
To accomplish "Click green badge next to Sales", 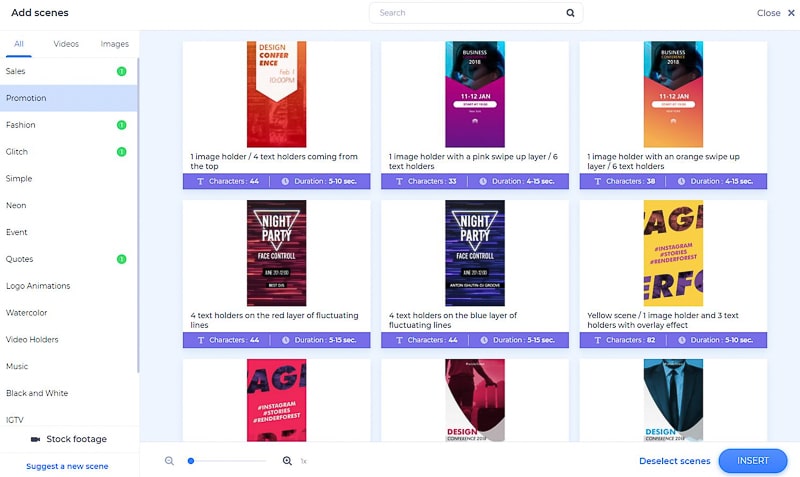I will point(121,71).
